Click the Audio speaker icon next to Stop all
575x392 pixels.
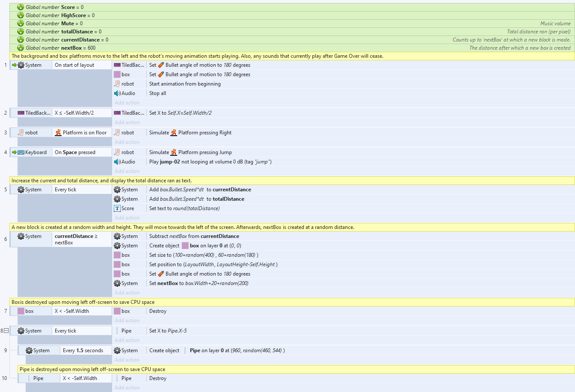[x=117, y=93]
